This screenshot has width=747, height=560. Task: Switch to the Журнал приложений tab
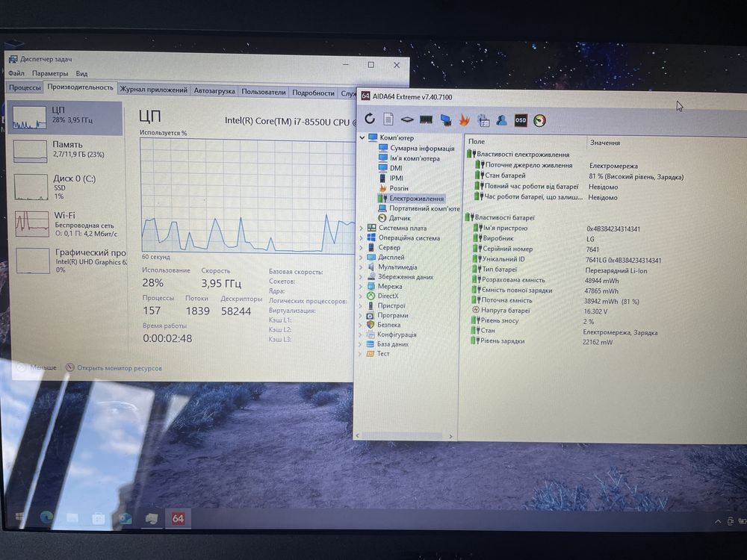(153, 90)
